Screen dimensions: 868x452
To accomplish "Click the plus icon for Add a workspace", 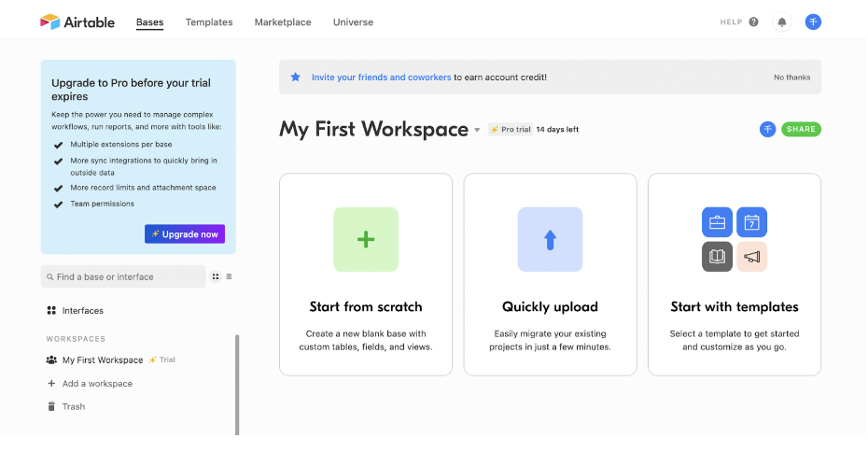I will tap(51, 383).
